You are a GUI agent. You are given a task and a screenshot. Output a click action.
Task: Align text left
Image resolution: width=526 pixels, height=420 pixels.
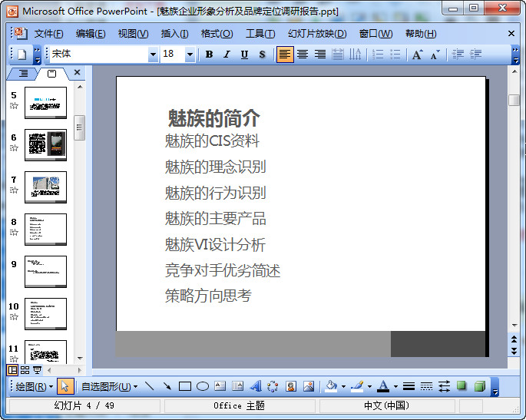[x=285, y=54]
